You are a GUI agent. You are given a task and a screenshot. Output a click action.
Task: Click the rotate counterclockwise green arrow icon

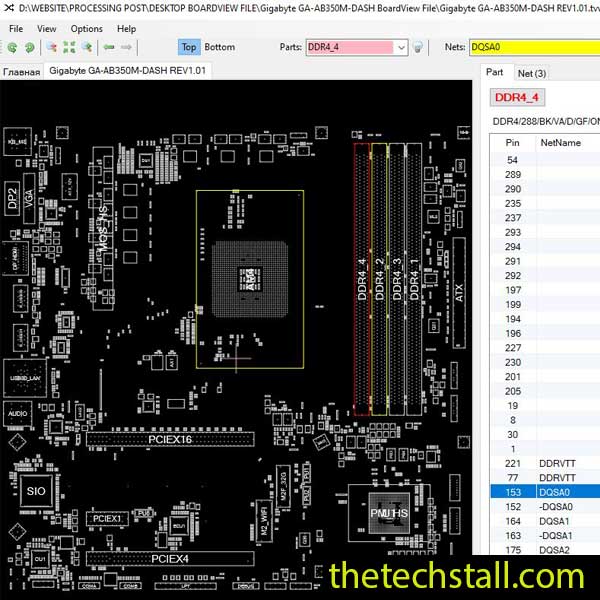click(x=12, y=47)
